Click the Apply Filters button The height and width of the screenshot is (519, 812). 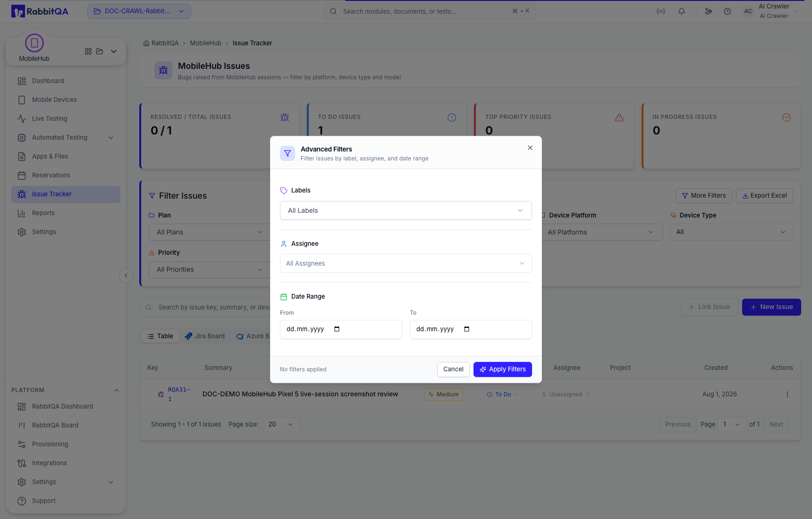pyautogui.click(x=503, y=369)
